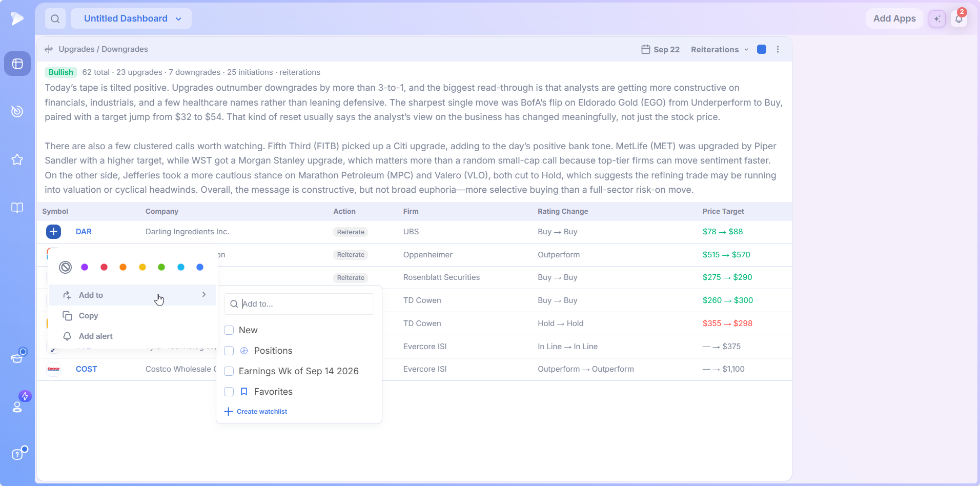Pick the yellow color dot
This screenshot has height=486, width=980.
pos(142,267)
